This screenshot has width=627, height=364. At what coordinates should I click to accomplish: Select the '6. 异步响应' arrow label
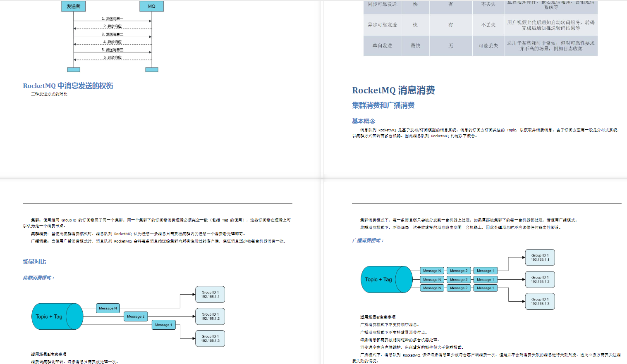point(112,57)
